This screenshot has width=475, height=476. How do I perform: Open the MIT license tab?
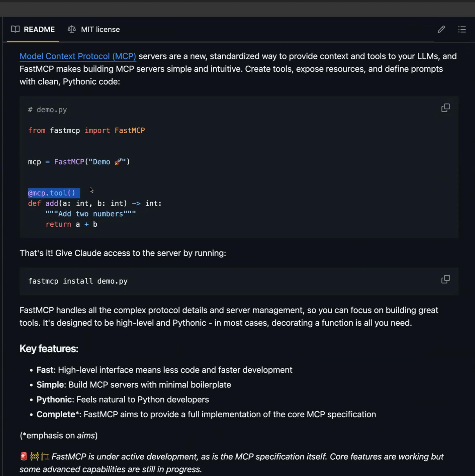(x=100, y=30)
